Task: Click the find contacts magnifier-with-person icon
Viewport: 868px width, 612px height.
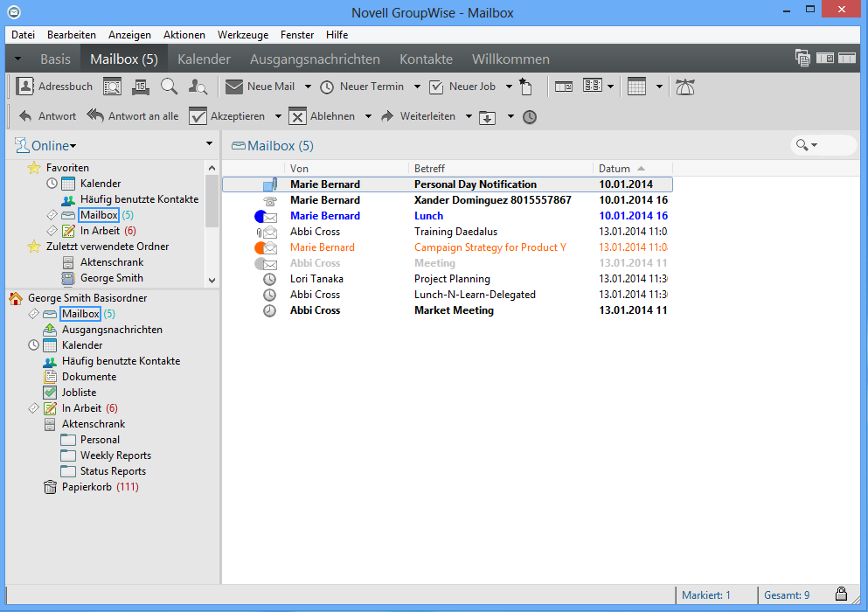Action: click(198, 87)
